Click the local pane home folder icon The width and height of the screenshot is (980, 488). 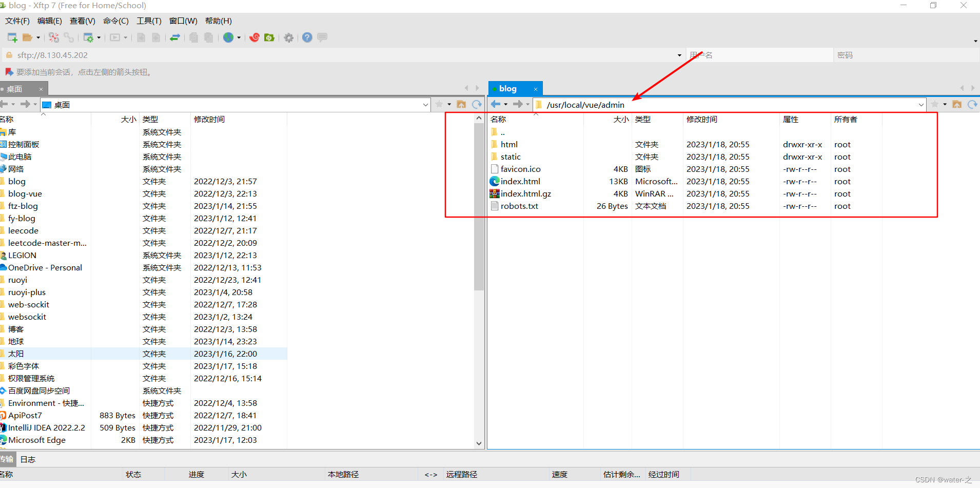click(461, 104)
